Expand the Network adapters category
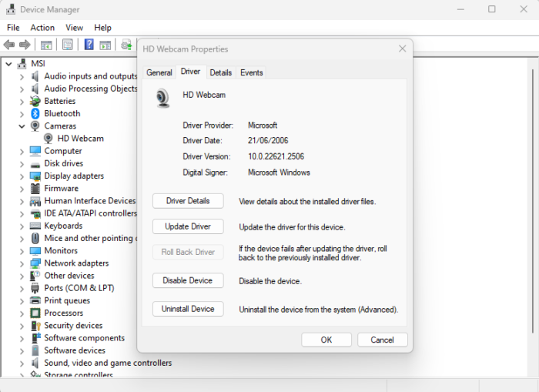The image size is (539, 392). (22, 263)
